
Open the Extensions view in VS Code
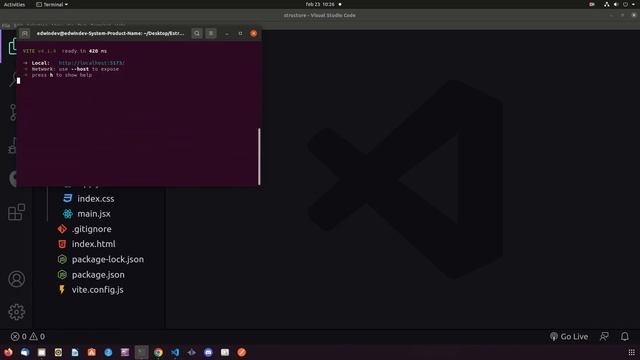click(16, 212)
